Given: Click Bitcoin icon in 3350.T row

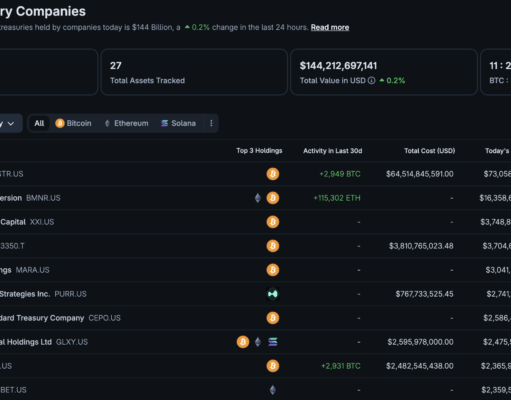Looking at the screenshot, I should point(273,246).
